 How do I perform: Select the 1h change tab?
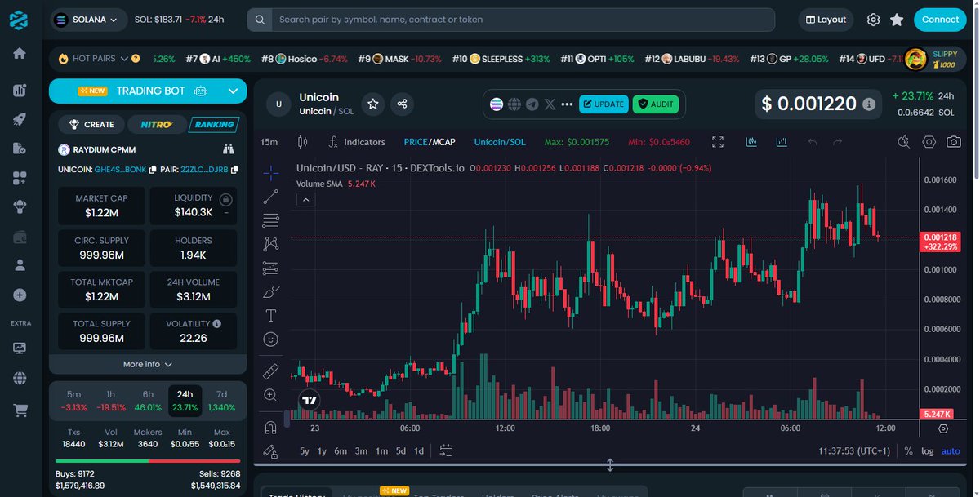(x=111, y=401)
